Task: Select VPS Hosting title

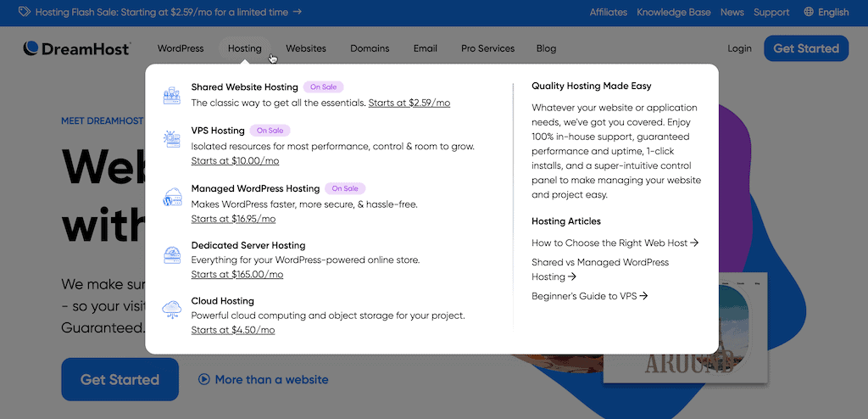Action: pos(218,131)
